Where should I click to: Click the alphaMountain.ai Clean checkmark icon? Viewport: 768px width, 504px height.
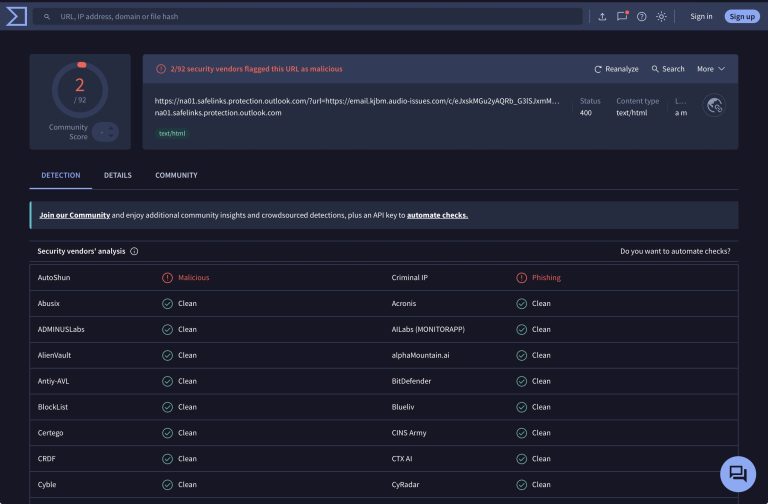click(522, 356)
